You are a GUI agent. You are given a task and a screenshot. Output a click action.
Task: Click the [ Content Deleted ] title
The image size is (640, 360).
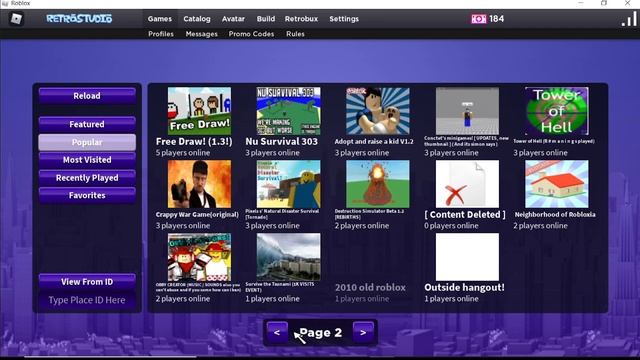[465, 214]
